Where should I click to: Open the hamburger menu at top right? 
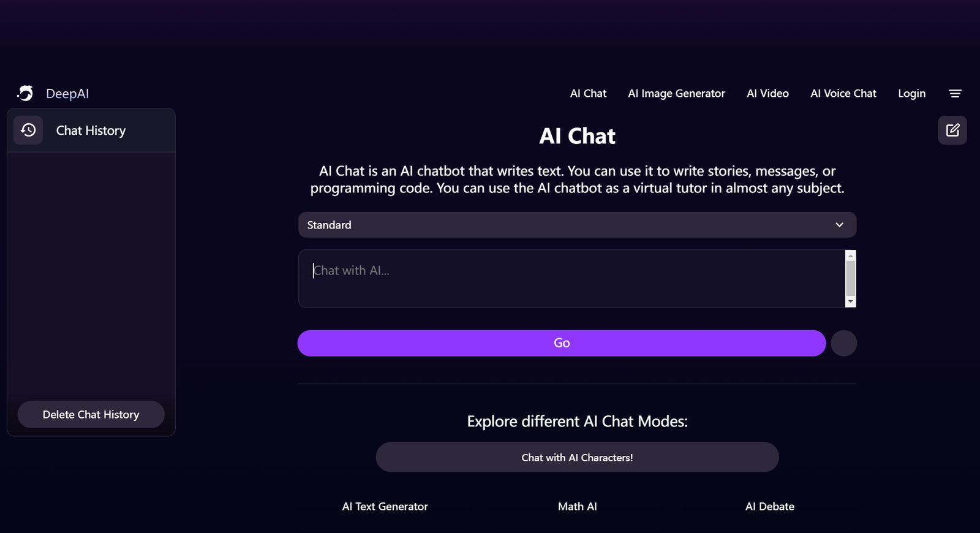(x=956, y=93)
